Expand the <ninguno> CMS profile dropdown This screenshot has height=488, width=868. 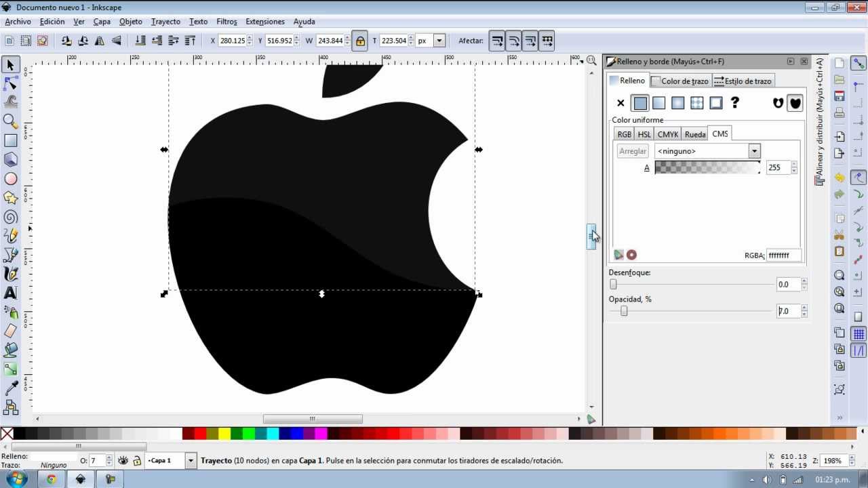(x=754, y=150)
